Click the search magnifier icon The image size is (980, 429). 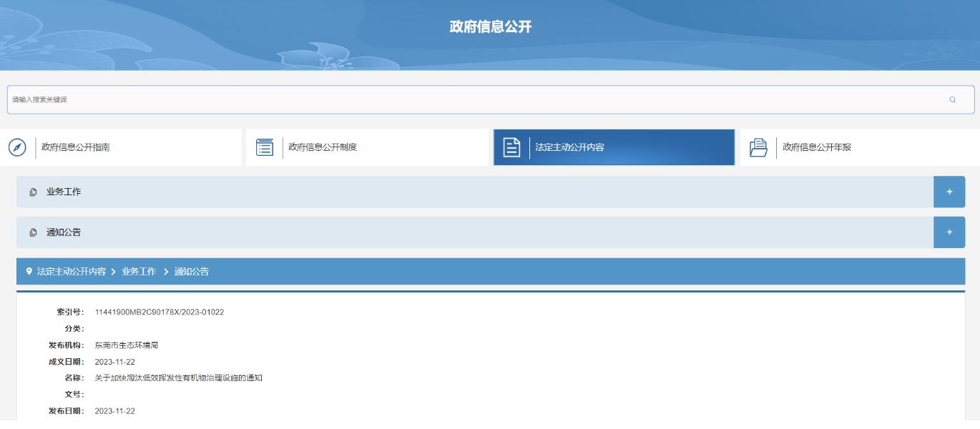point(952,100)
